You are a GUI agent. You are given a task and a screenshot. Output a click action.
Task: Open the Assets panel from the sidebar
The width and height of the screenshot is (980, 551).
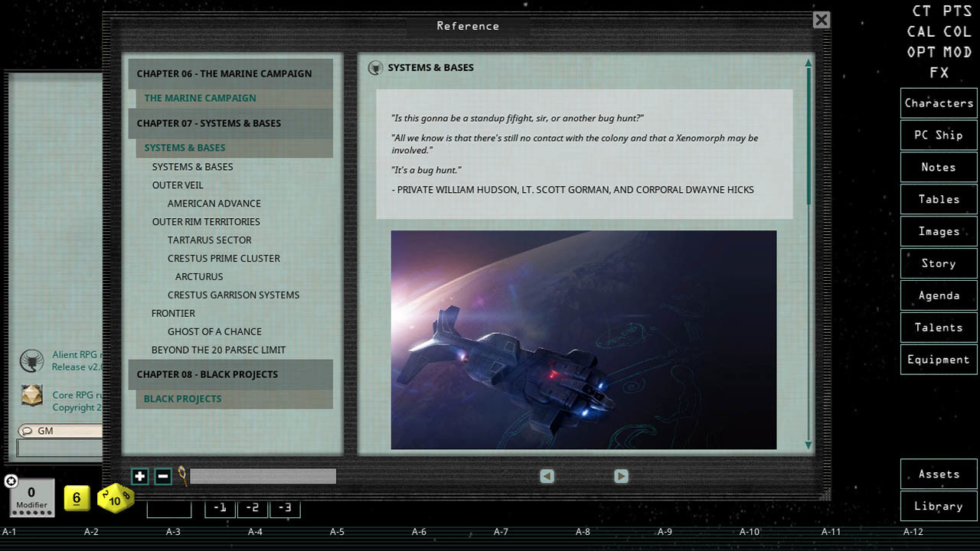[938, 474]
